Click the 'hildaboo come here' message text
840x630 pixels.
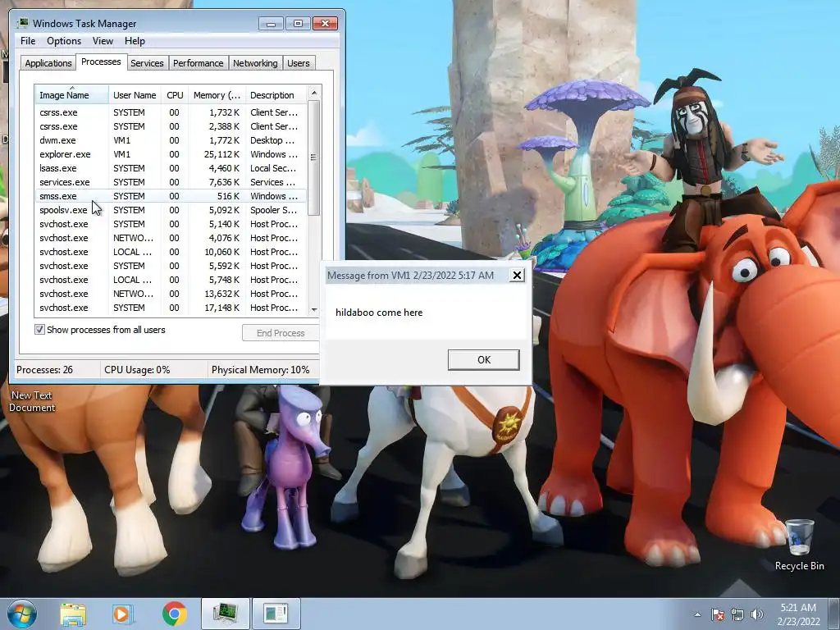[x=379, y=313]
